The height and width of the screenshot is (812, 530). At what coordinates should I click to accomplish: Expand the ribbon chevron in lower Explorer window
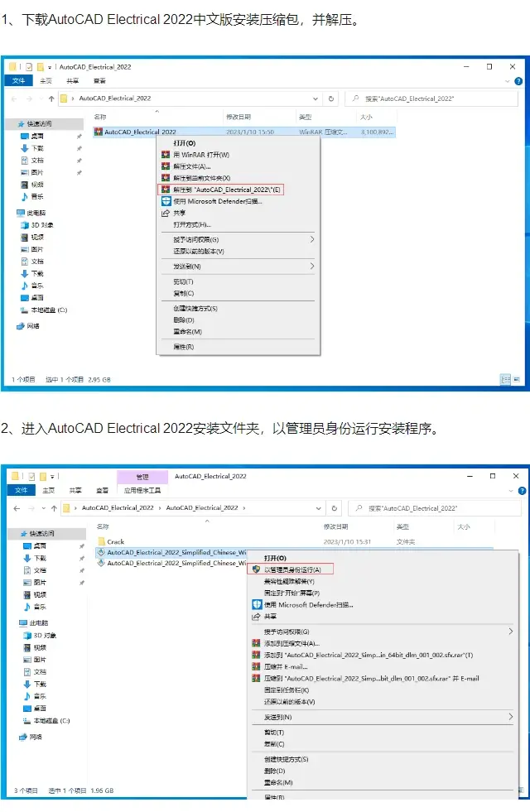click(x=511, y=490)
